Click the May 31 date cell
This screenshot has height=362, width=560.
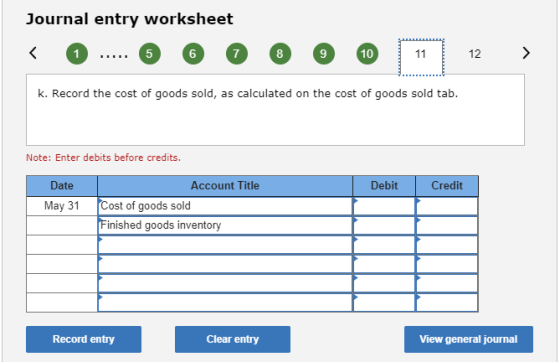tap(62, 206)
